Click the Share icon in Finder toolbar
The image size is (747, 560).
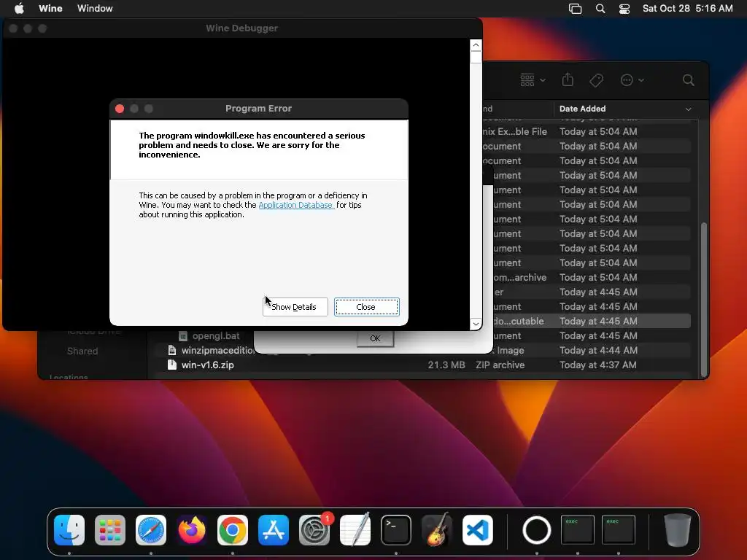click(x=568, y=79)
